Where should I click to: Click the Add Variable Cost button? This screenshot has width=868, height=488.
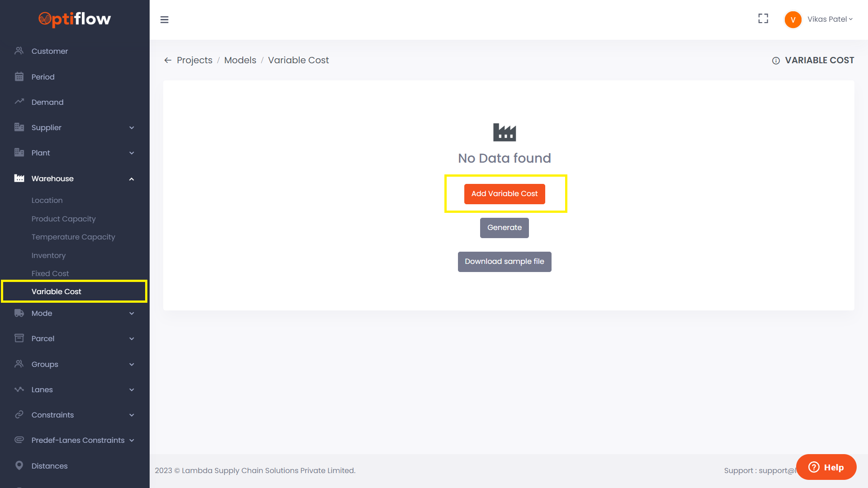coord(505,194)
